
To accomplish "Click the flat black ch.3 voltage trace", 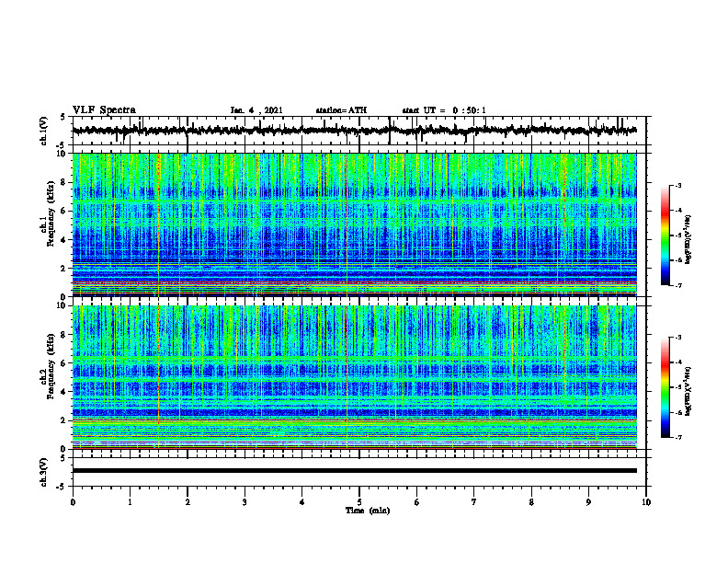I will pos(355,471).
